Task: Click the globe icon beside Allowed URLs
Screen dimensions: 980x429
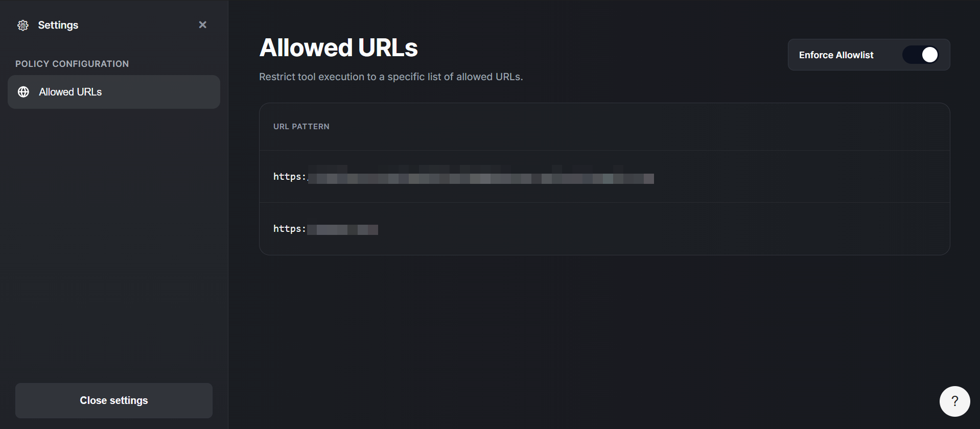Action: 24,92
